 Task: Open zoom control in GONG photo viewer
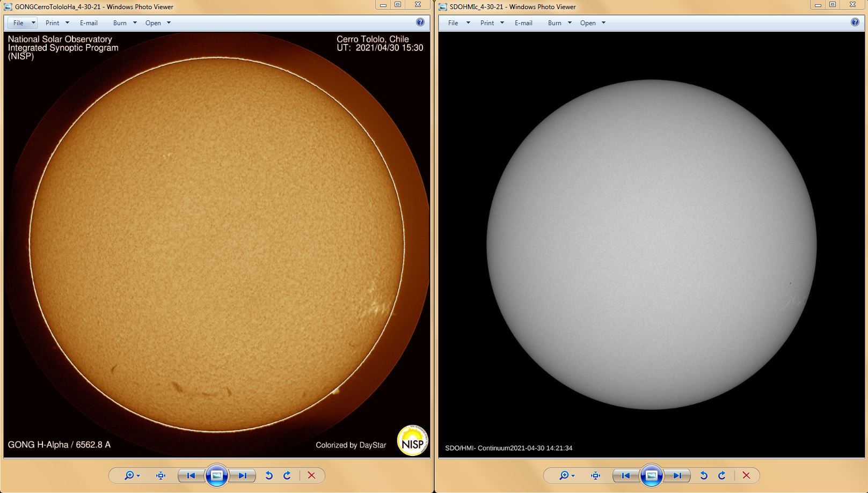pyautogui.click(x=132, y=475)
